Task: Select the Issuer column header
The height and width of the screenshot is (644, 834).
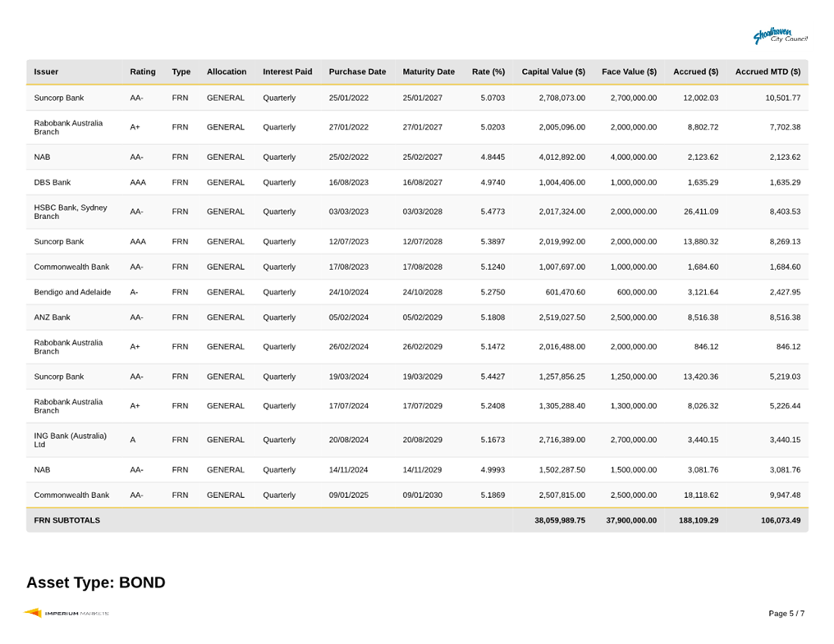Action: pyautogui.click(x=46, y=72)
